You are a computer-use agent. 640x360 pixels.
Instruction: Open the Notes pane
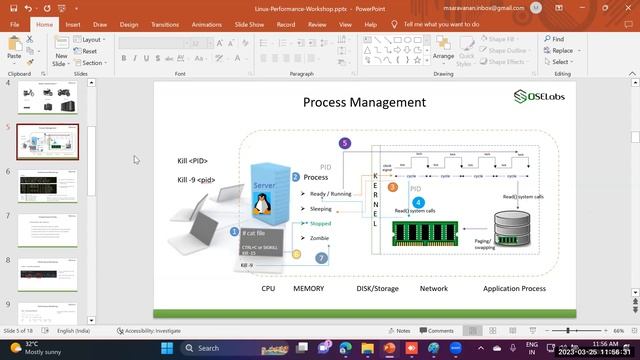(x=399, y=331)
